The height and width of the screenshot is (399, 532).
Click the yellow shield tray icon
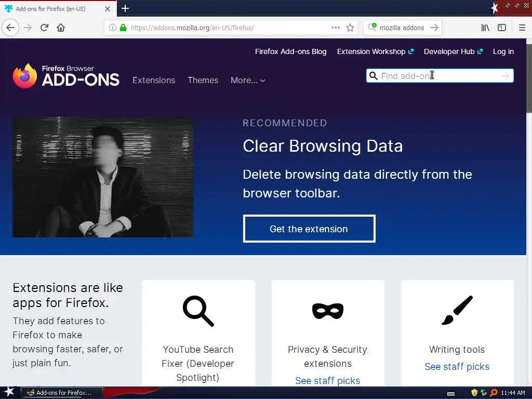click(474, 393)
